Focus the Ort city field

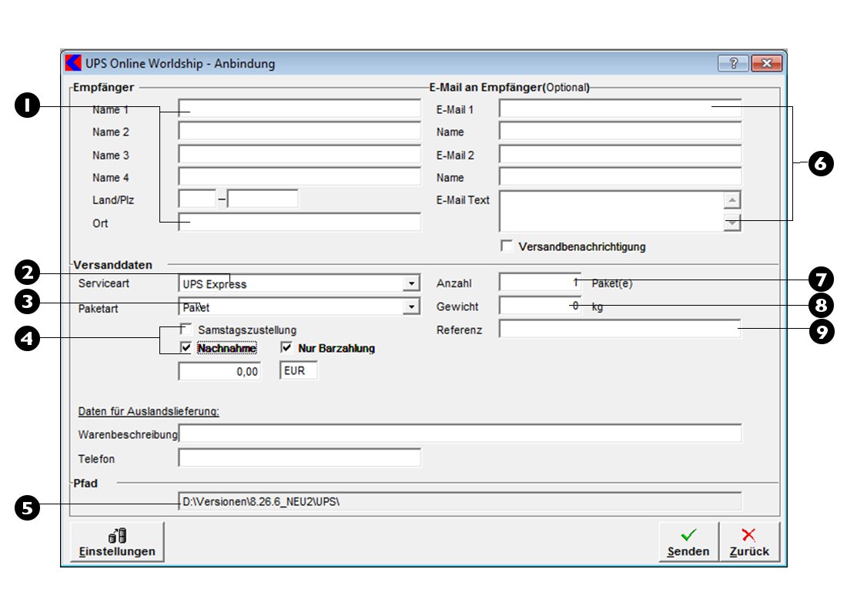pyautogui.click(x=300, y=222)
